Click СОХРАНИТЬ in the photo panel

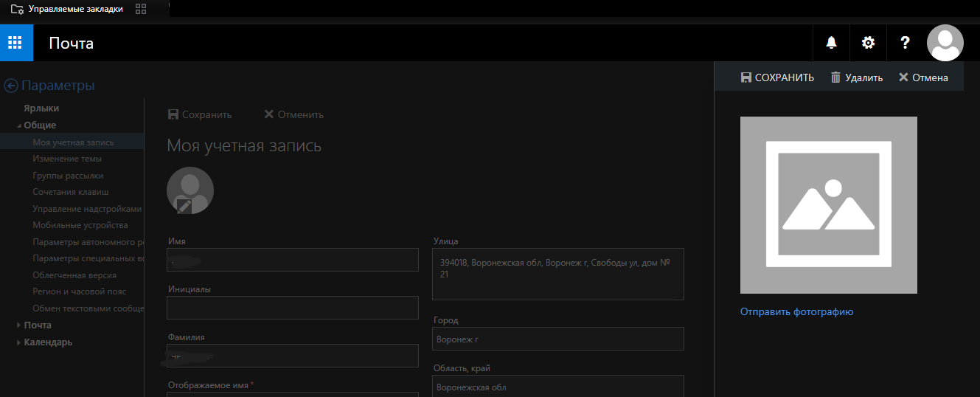[777, 77]
